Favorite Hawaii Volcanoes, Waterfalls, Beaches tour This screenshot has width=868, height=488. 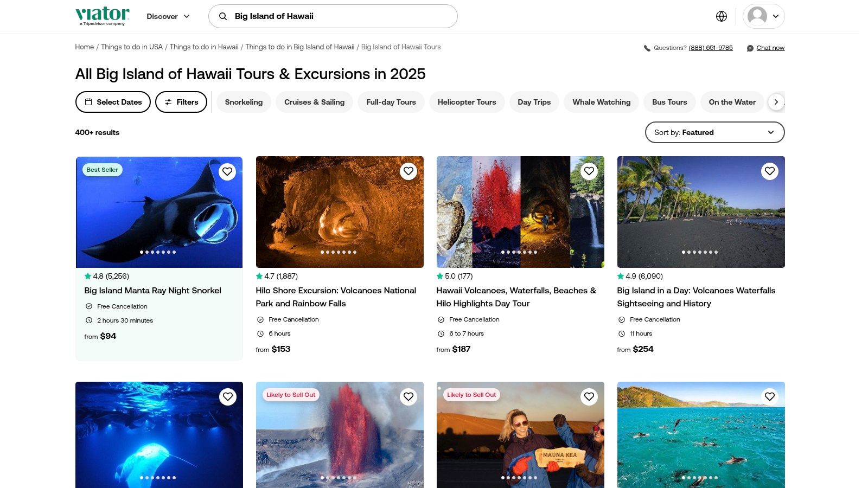(589, 171)
